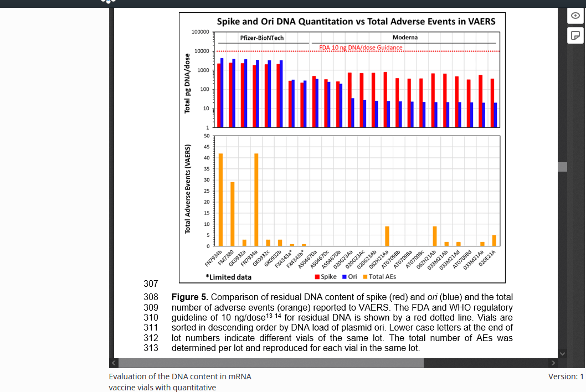Click the eye view icon at top right
The width and height of the screenshot is (586, 392).
coord(575,16)
